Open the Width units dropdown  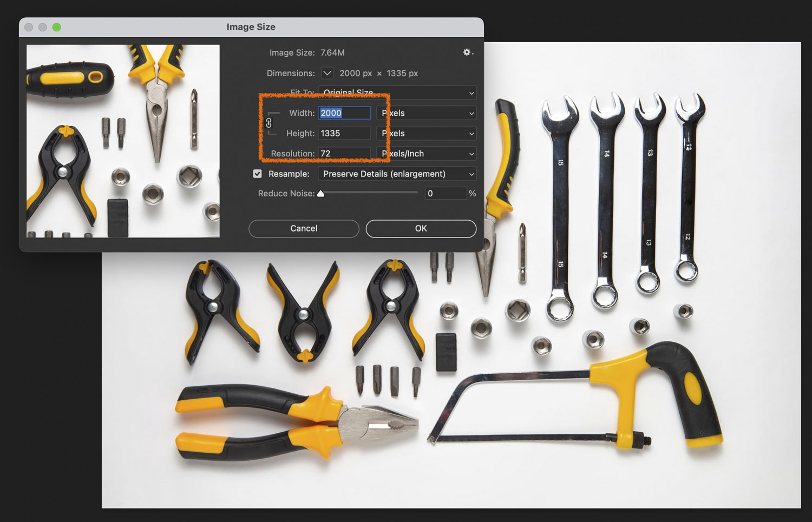[427, 113]
